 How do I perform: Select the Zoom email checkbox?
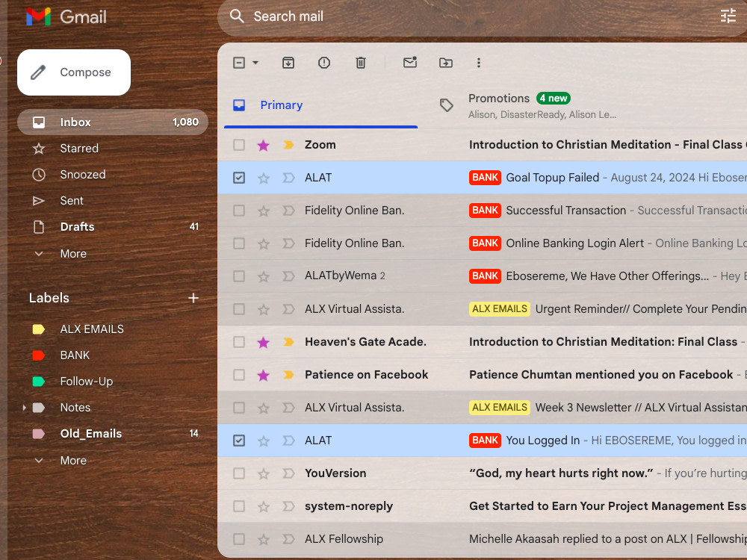coord(239,145)
